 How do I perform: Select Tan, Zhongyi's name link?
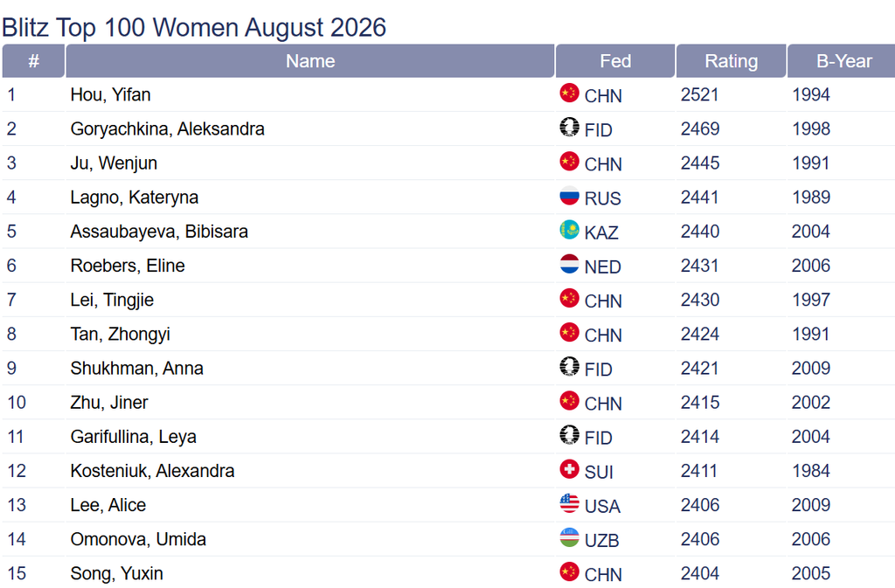pyautogui.click(x=121, y=335)
